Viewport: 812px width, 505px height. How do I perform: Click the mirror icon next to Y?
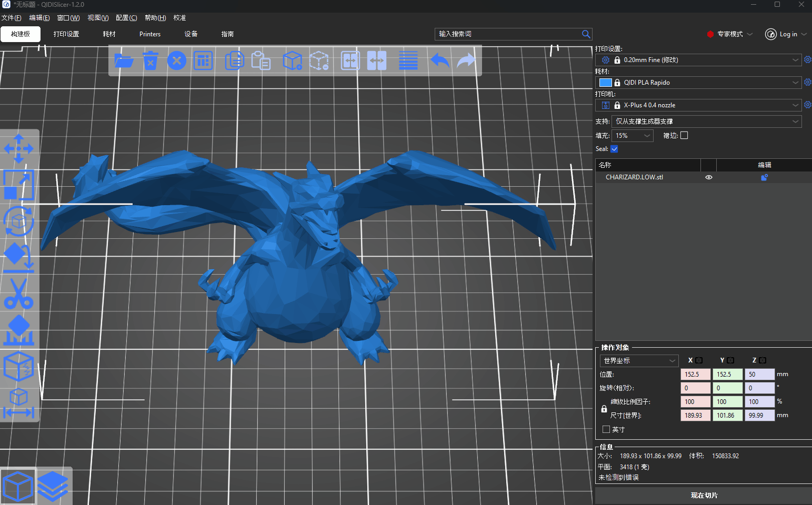tap(730, 360)
